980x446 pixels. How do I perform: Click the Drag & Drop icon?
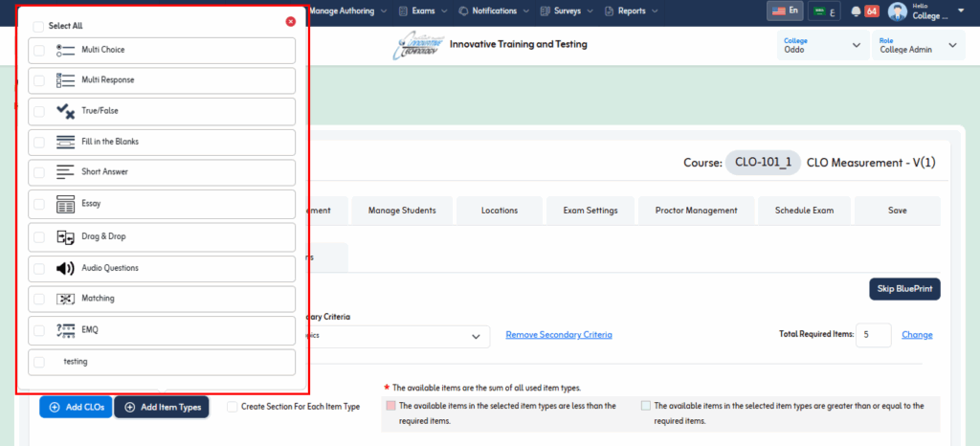tap(65, 236)
